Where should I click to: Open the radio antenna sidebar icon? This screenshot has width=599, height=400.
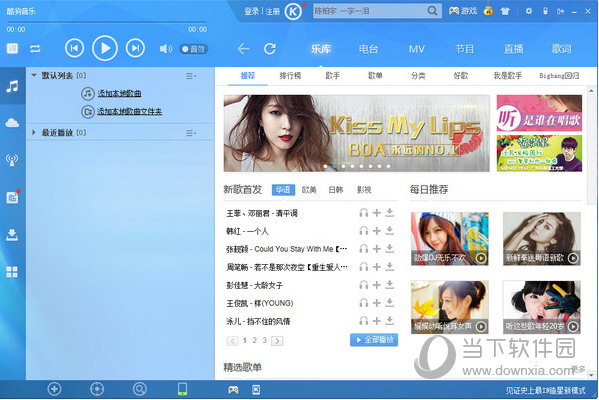[x=12, y=160]
